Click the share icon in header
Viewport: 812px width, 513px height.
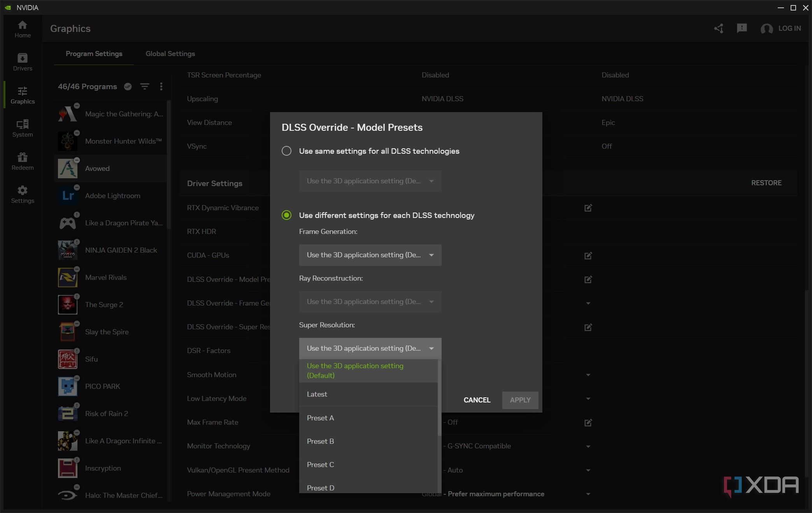[719, 28]
